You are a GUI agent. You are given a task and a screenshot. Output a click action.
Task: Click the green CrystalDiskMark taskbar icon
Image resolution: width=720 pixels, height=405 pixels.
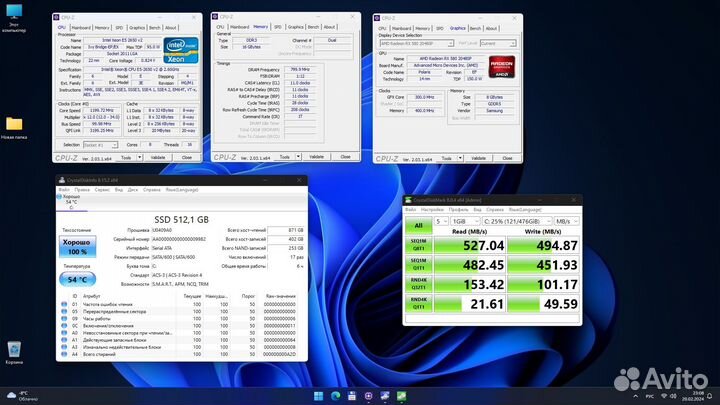pos(401,396)
